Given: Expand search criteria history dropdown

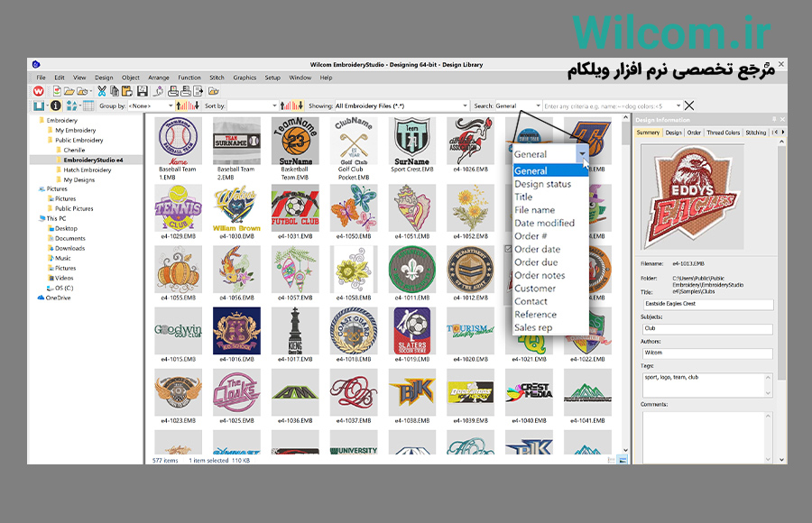Looking at the screenshot, I should [678, 106].
